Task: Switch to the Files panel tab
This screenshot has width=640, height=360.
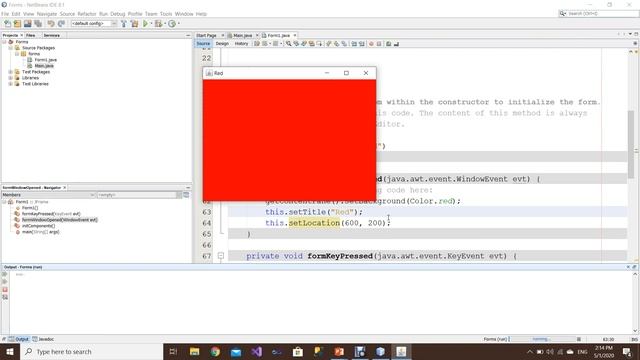Action: pos(31,36)
